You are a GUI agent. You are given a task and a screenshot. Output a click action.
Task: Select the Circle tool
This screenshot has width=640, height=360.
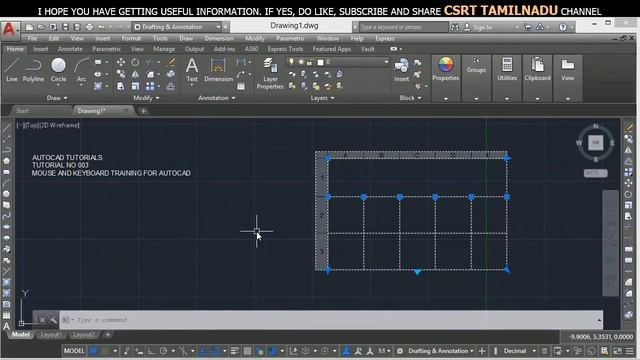[58, 70]
